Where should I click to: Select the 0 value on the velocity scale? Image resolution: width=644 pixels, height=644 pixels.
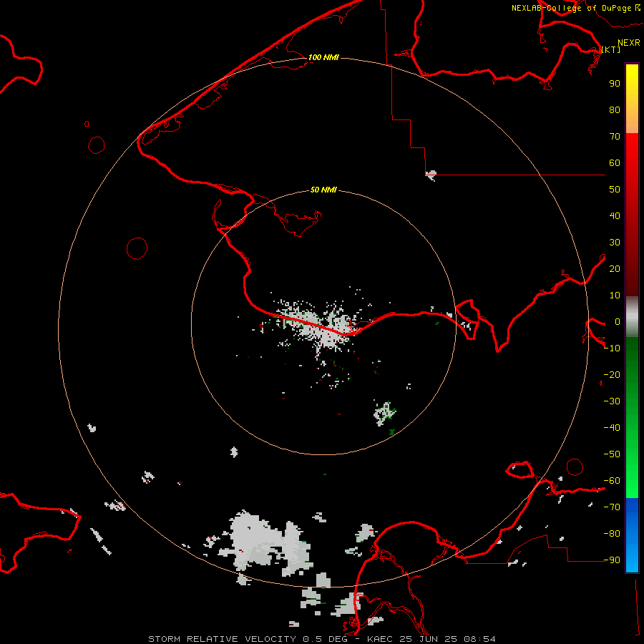pos(618,322)
